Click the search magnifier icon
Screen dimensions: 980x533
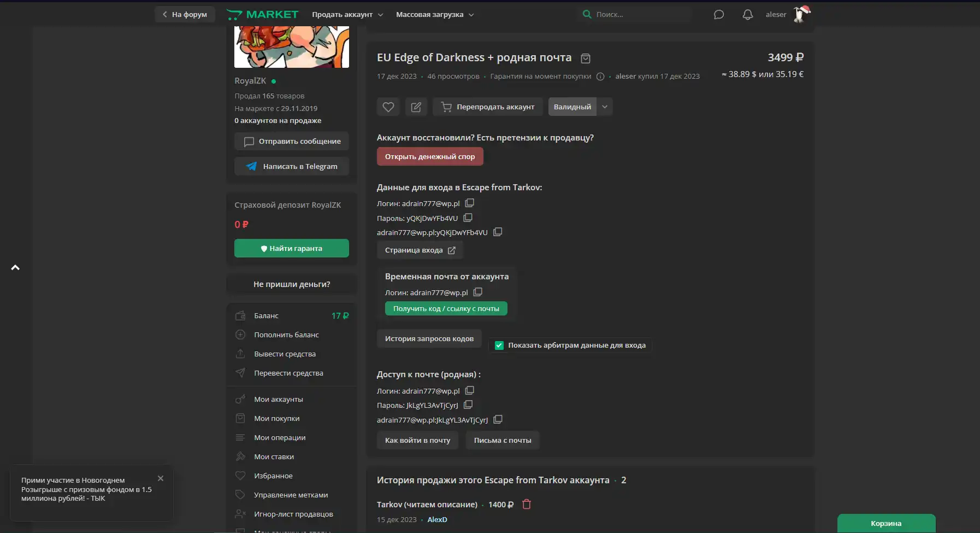[587, 14]
